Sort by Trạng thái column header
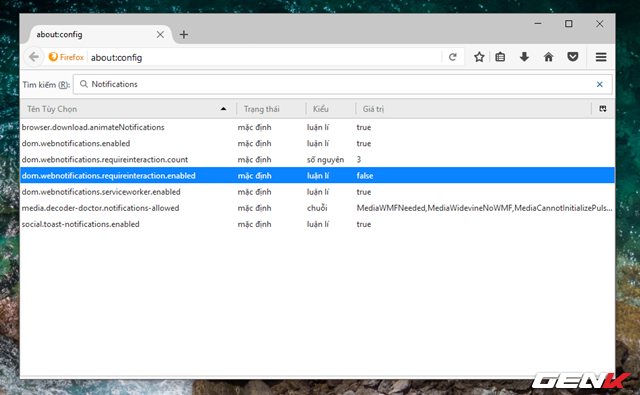The width and height of the screenshot is (640, 395). (271, 109)
